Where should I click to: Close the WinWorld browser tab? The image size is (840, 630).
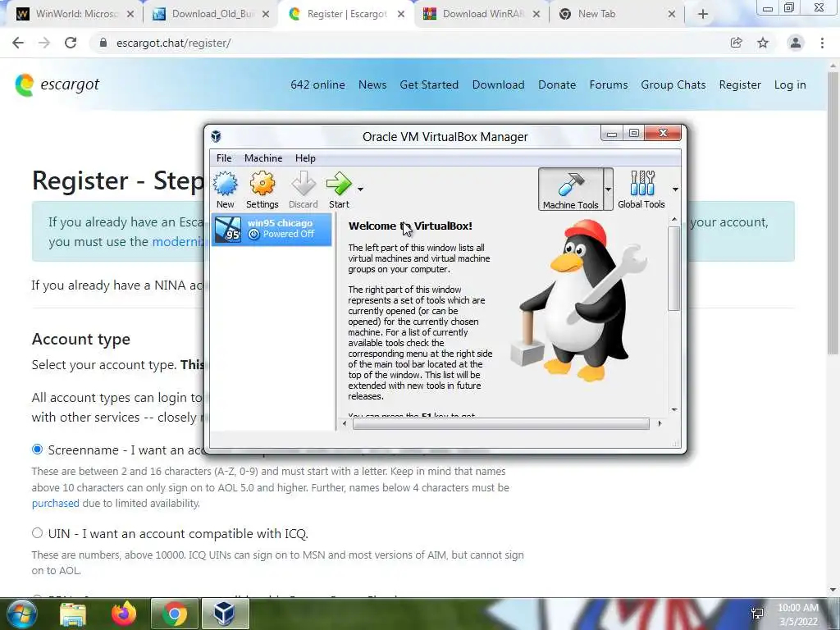coord(130,15)
